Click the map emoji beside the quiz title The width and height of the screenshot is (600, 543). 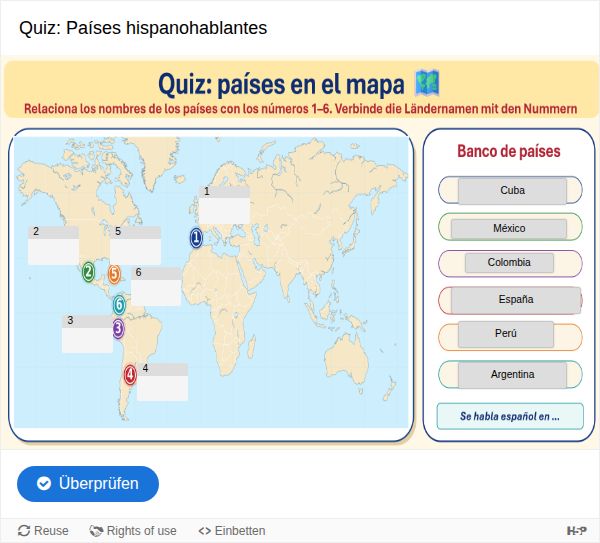click(x=427, y=83)
